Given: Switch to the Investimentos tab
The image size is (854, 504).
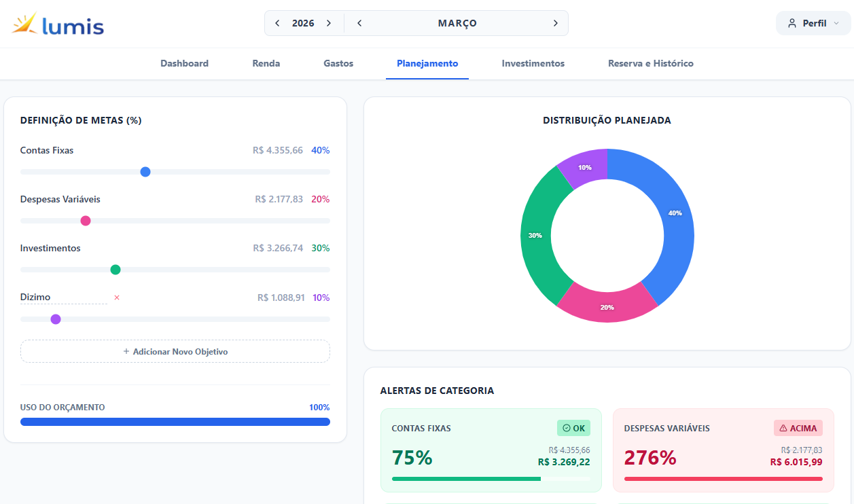Looking at the screenshot, I should click(x=533, y=63).
